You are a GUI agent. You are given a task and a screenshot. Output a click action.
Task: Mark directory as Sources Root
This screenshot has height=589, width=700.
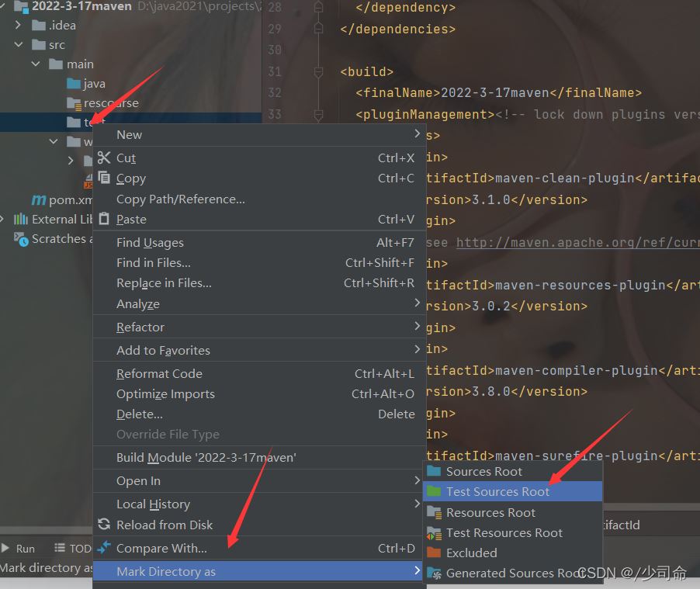[x=512, y=471]
